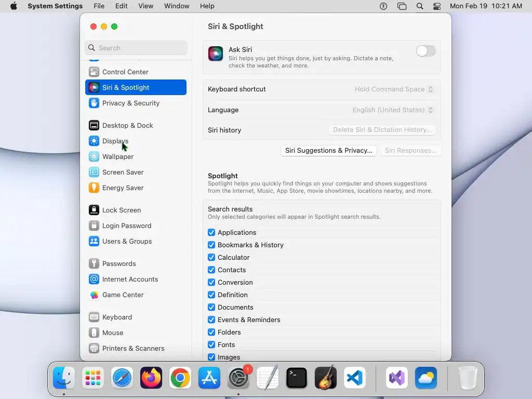
Task: Open Displays settings pane
Action: click(136, 141)
